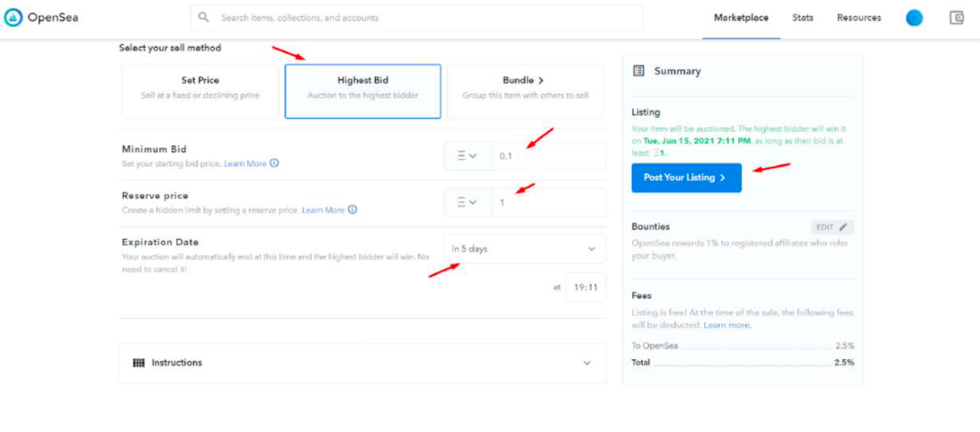Expand the Instructions section chevron
This screenshot has height=432, width=980.
(x=587, y=363)
